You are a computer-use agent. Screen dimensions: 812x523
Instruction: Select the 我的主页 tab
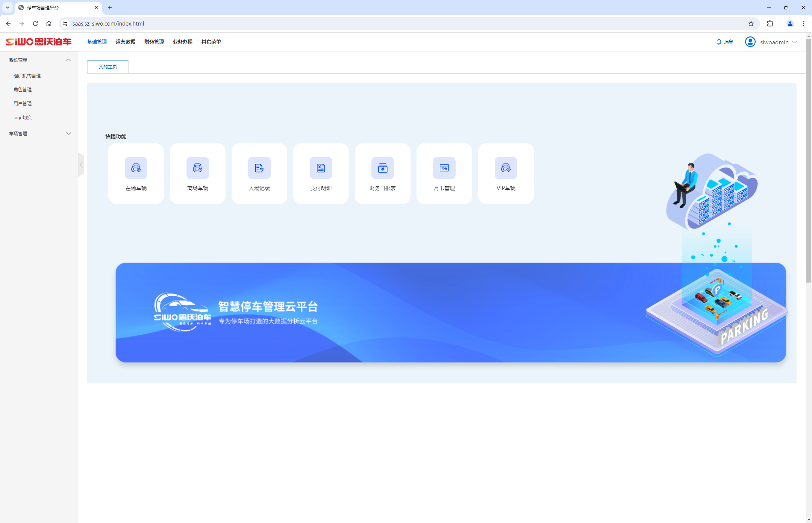(x=108, y=67)
